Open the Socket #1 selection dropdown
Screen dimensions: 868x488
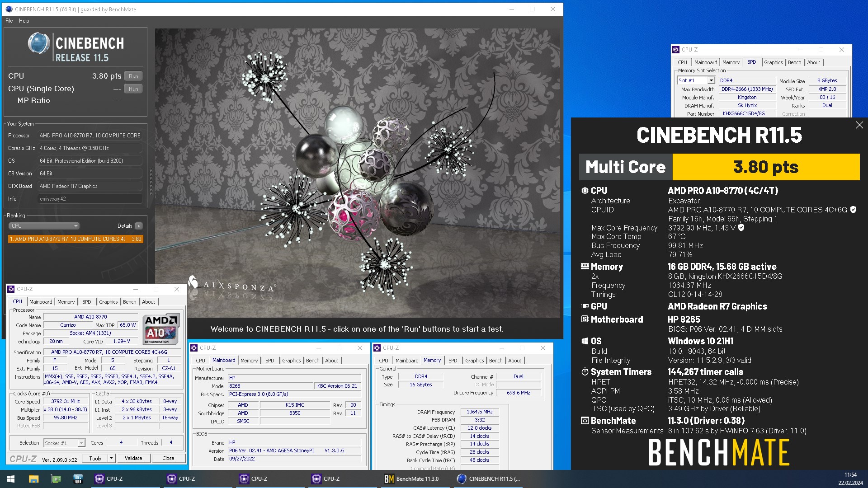pyautogui.click(x=64, y=443)
